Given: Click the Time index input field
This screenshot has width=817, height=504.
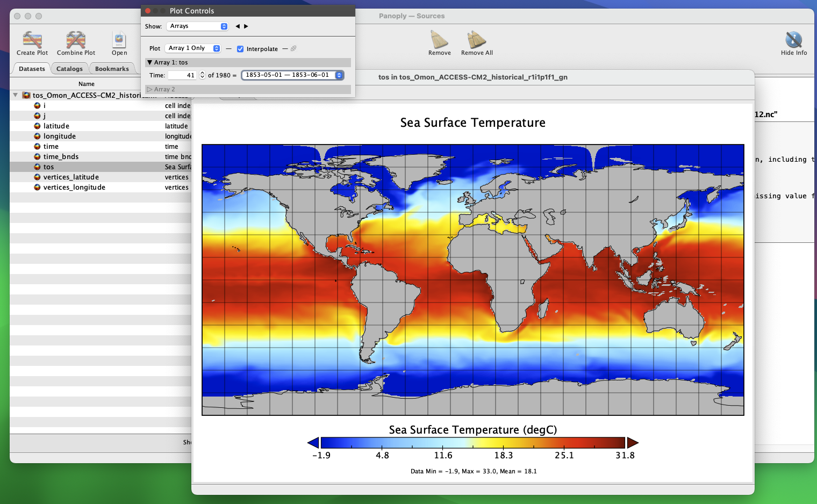Looking at the screenshot, I should [x=182, y=75].
